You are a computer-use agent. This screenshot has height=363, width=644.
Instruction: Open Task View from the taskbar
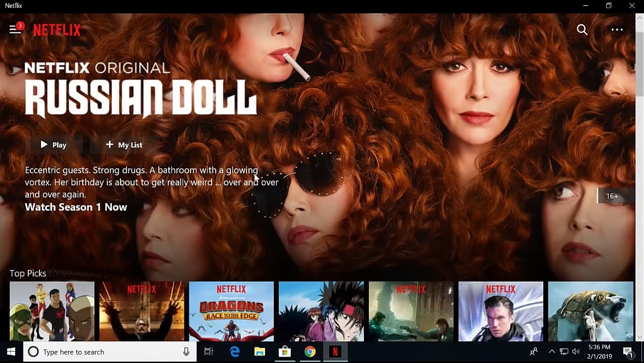(208, 352)
